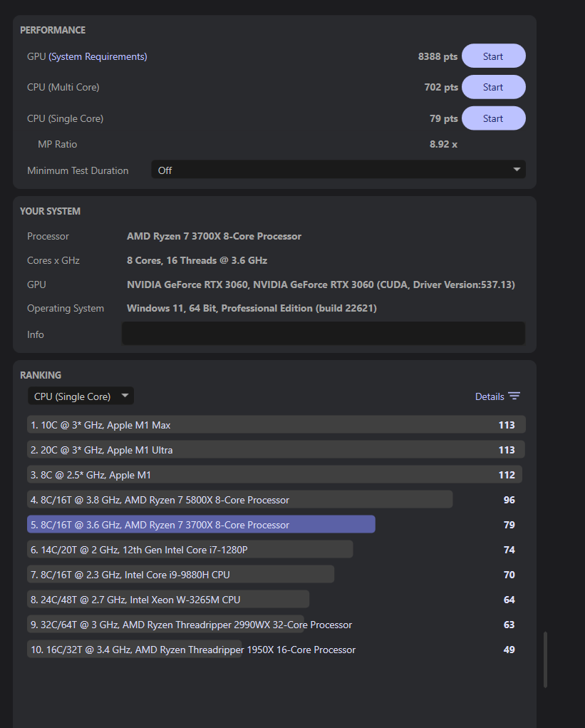585x728 pixels.
Task: Click the Info input field
Action: tap(323, 333)
